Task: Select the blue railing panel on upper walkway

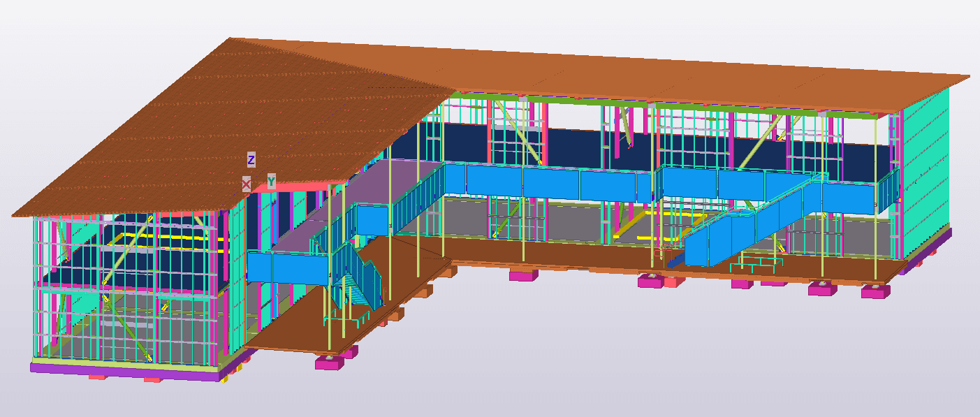Action: tap(552, 183)
